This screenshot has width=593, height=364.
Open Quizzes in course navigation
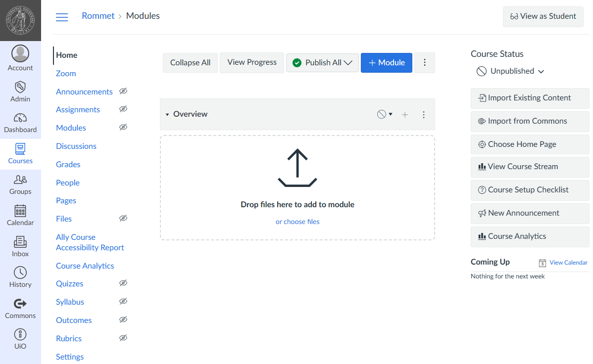[70, 284]
